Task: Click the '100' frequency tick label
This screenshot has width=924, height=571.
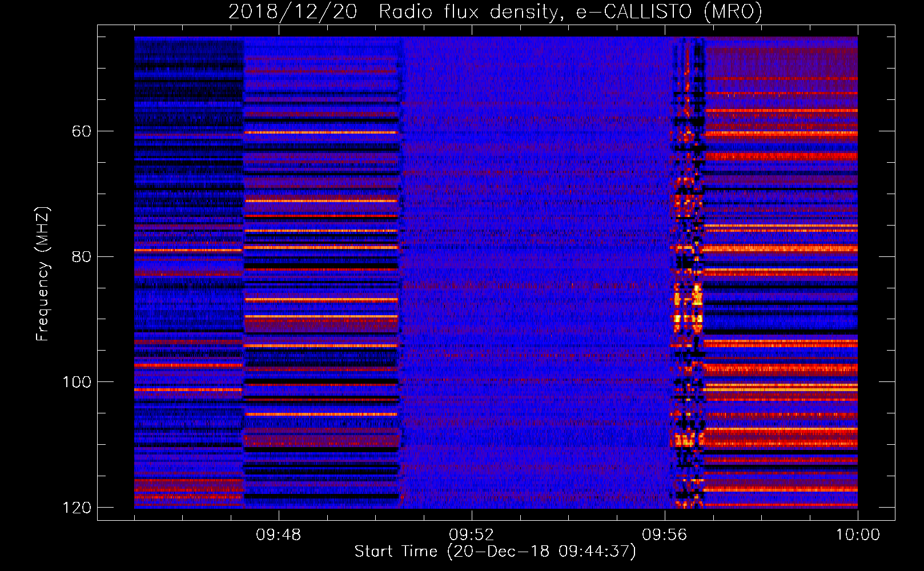Action: coord(77,382)
